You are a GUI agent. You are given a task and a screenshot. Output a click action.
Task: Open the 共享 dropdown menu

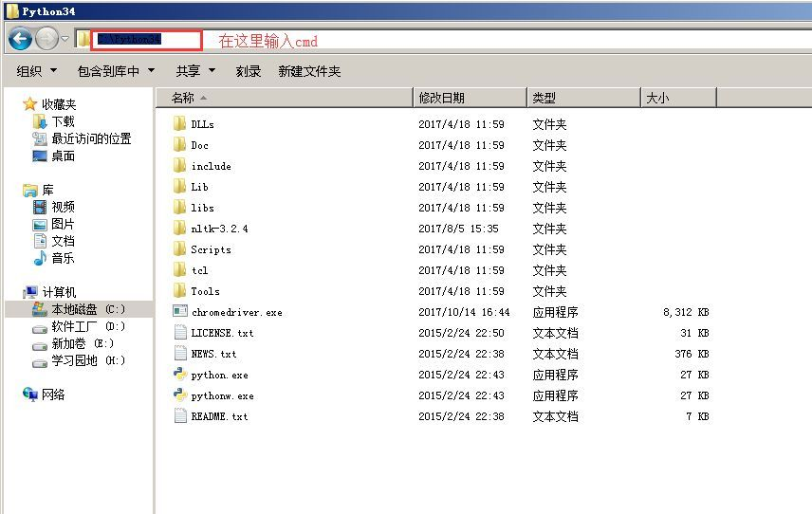click(x=195, y=71)
